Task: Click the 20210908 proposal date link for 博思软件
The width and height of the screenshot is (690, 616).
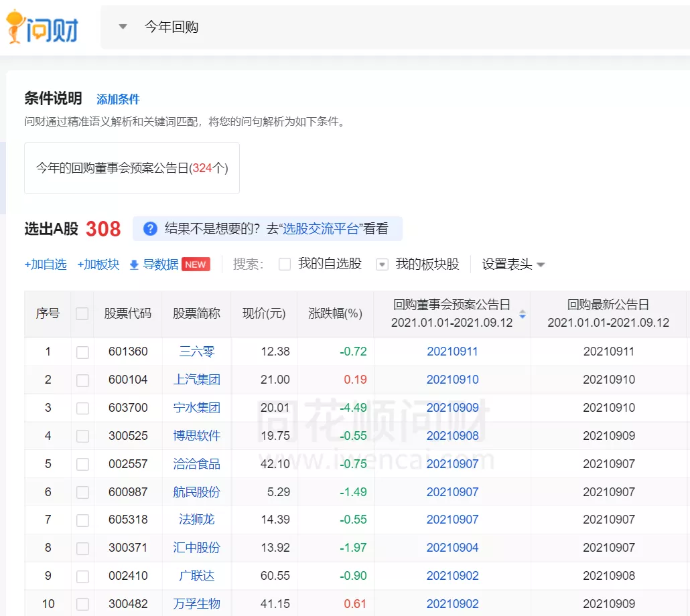Action: [452, 436]
